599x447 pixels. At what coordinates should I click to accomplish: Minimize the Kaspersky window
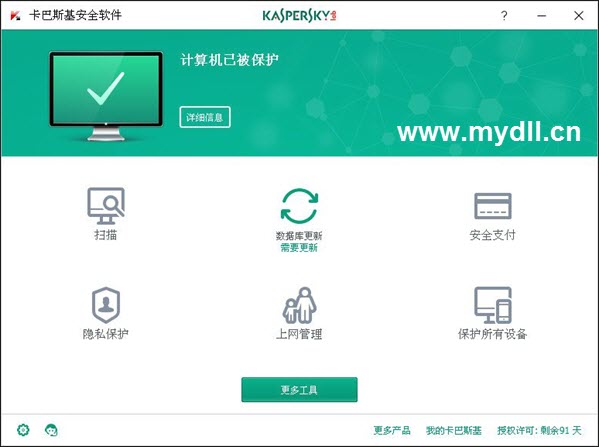tap(541, 16)
